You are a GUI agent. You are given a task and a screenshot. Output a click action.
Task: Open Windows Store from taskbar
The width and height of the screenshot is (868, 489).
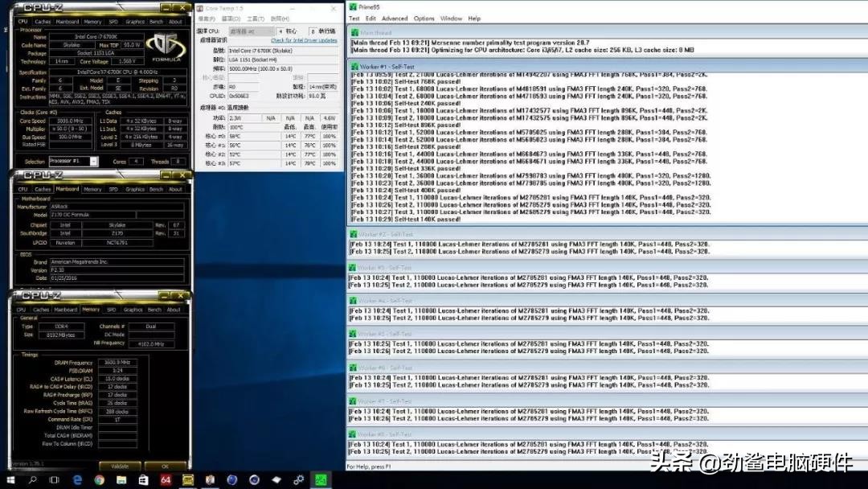coord(143,480)
